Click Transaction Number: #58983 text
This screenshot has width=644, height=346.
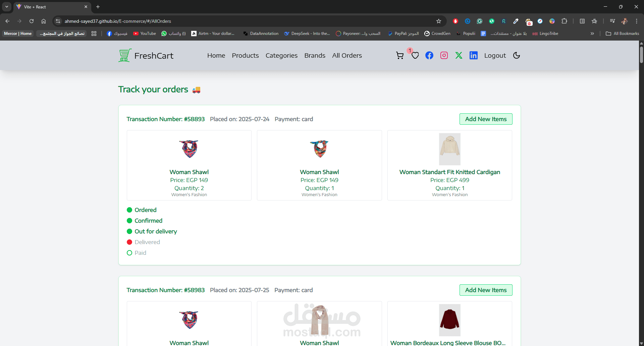coord(165,290)
